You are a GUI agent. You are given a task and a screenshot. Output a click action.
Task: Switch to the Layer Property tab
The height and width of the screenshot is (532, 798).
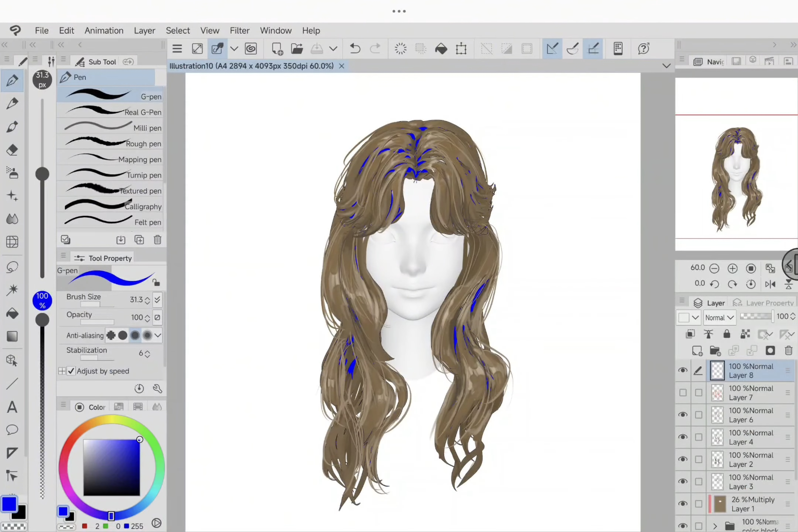tap(763, 303)
